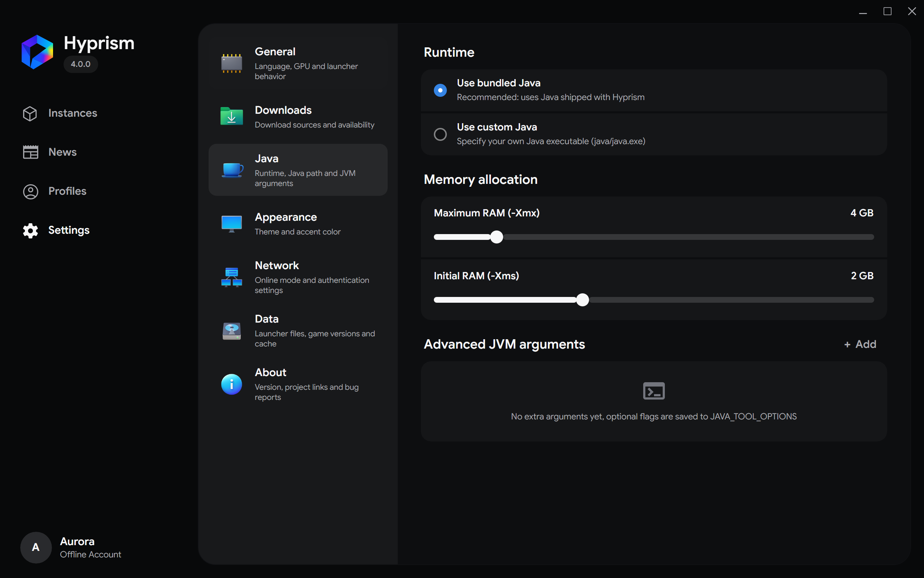Click the Offline Account status text

tap(91, 554)
